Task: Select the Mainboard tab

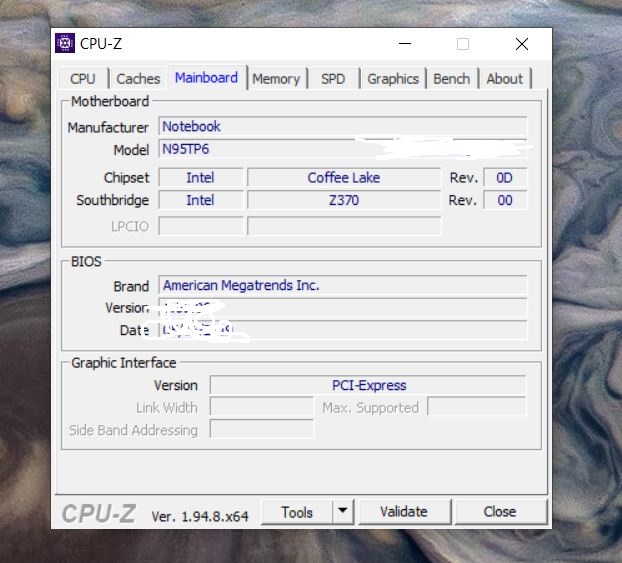Action: coord(207,77)
